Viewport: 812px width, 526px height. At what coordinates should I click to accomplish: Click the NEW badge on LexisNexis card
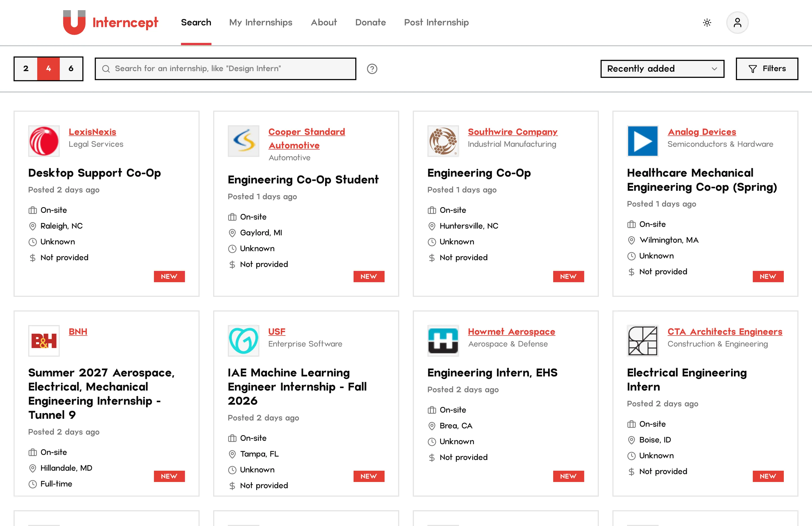pos(169,277)
